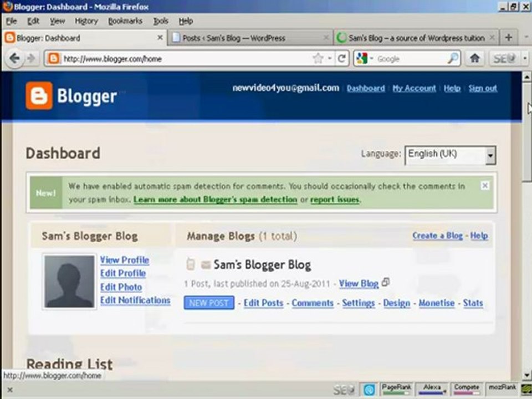532x399 pixels.
Task: Open the Edit menu
Action: [33, 21]
